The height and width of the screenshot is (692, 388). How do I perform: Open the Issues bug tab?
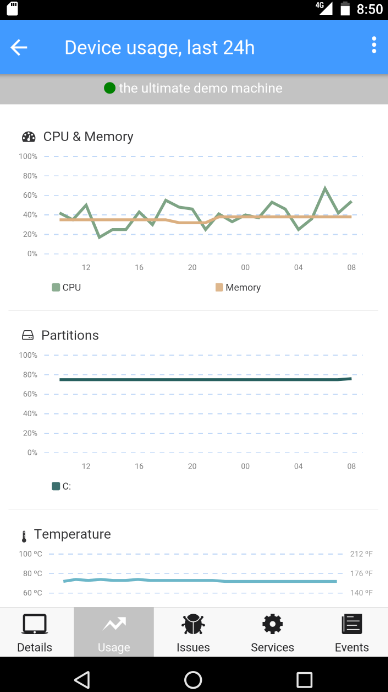pos(193,632)
